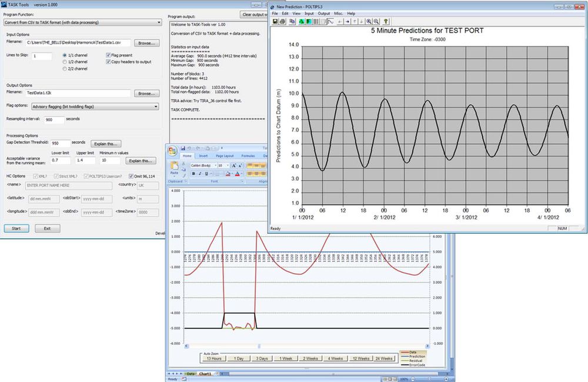The width and height of the screenshot is (588, 382).
Task: Click the Start button in TASK Tools
Action: [x=16, y=228]
